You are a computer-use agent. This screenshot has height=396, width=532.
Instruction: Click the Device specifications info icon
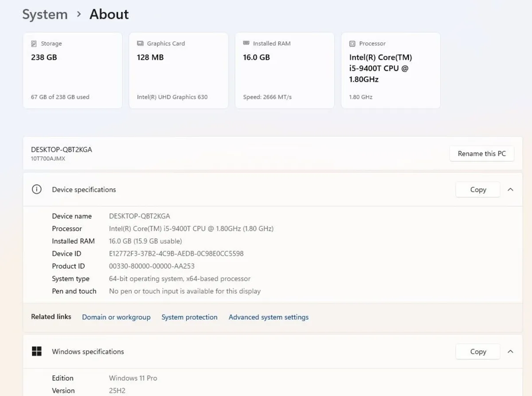(36, 189)
